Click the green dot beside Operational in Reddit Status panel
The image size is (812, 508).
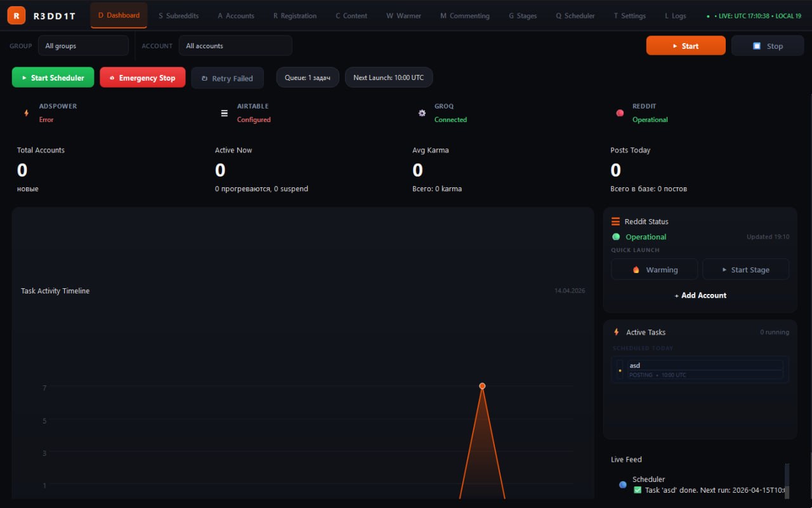tap(616, 237)
